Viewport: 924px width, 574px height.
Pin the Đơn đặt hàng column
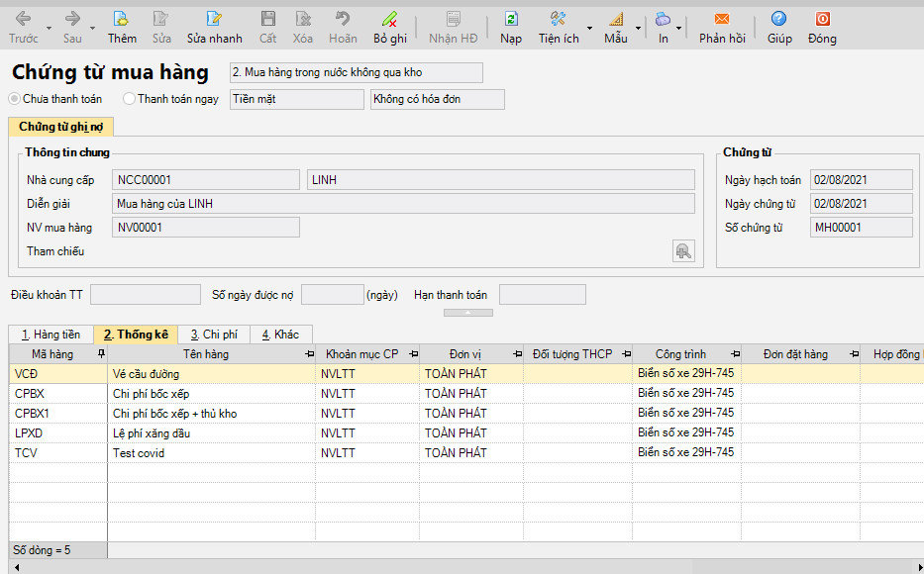click(854, 354)
